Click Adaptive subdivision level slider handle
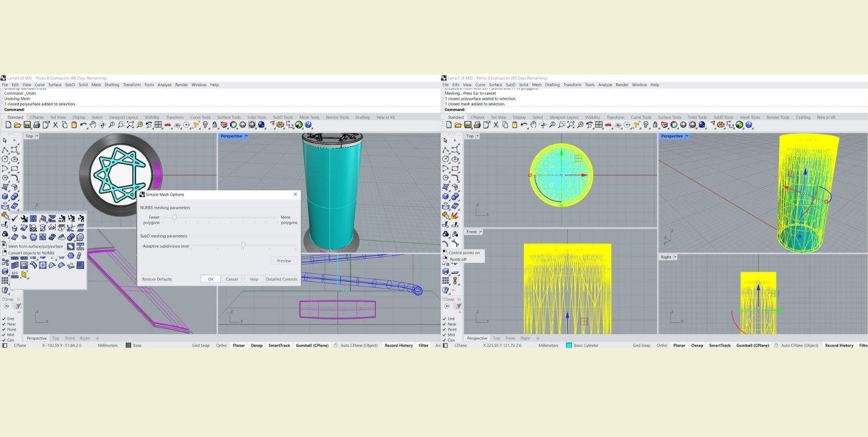 (243, 246)
